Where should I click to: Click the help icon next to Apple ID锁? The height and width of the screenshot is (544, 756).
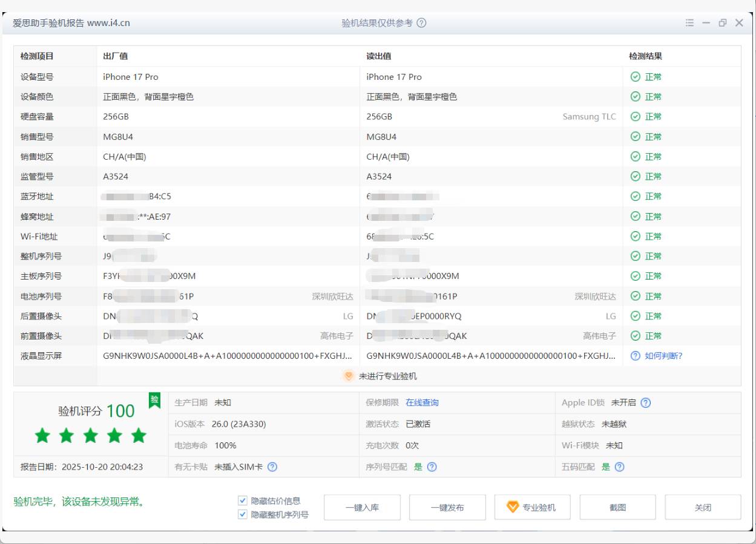(646, 403)
